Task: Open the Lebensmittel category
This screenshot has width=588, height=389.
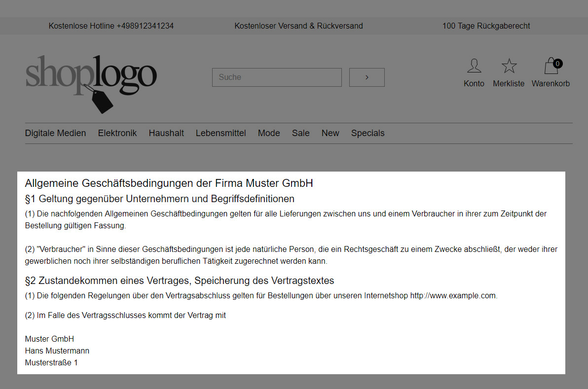Action: point(220,133)
